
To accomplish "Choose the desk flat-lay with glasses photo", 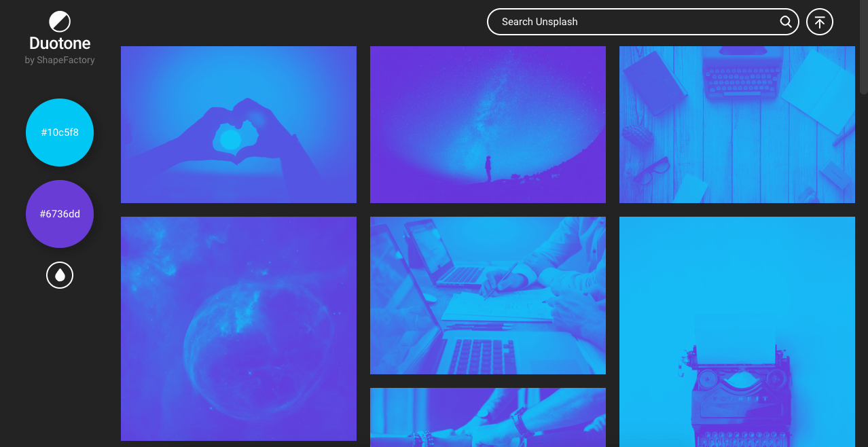I will [737, 124].
